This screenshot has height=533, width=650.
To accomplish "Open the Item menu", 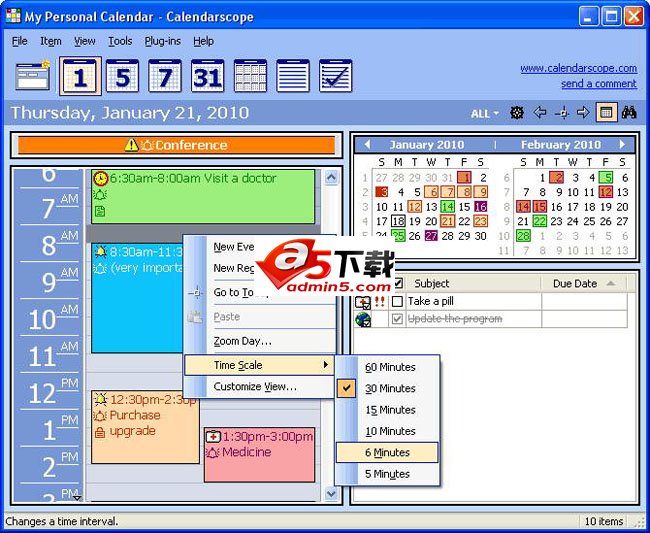I will (x=51, y=41).
